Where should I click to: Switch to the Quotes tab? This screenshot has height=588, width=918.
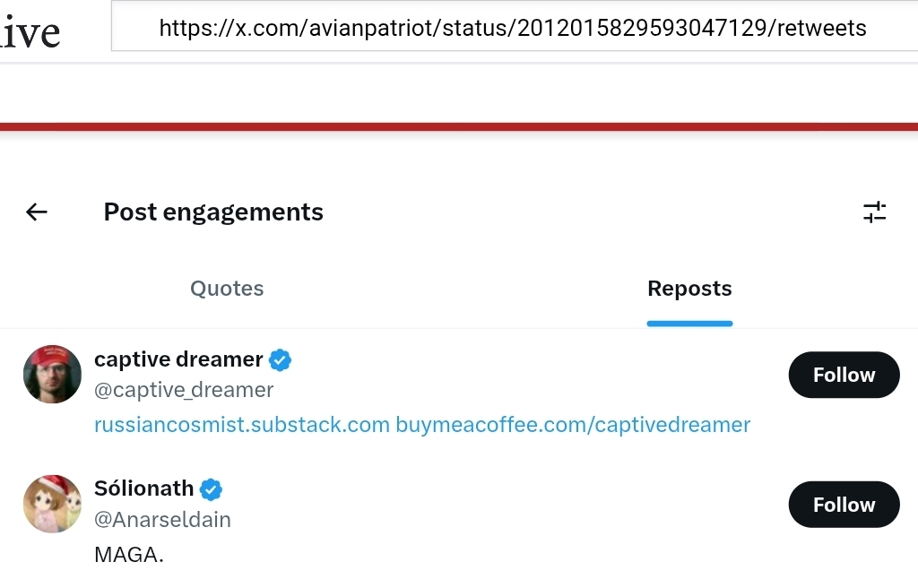pos(227,289)
